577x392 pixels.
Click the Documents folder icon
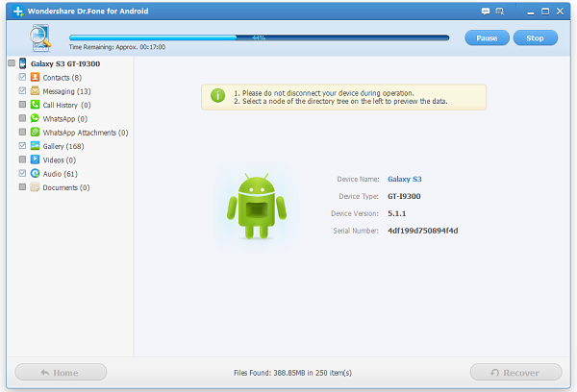tap(35, 186)
